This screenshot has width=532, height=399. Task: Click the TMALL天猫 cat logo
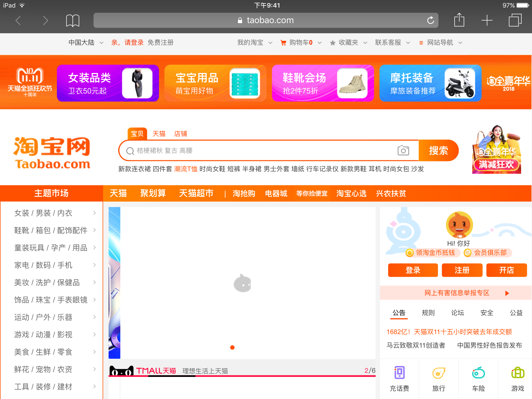143,370
